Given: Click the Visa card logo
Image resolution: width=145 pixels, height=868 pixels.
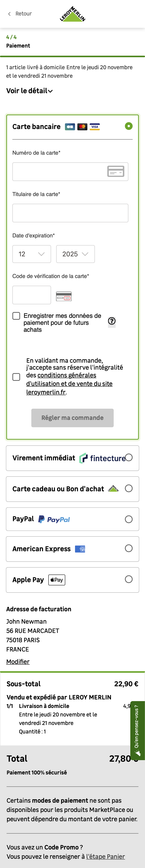Looking at the screenshot, I should pyautogui.click(x=95, y=127).
